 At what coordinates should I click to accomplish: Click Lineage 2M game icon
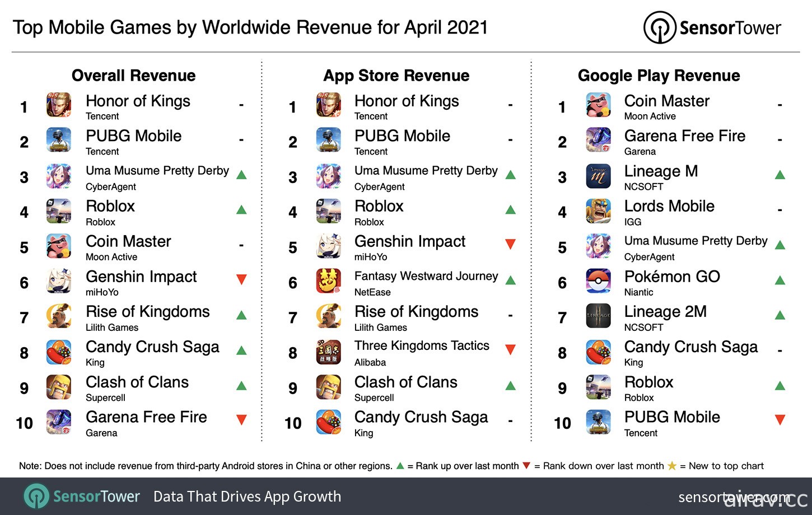pos(599,316)
